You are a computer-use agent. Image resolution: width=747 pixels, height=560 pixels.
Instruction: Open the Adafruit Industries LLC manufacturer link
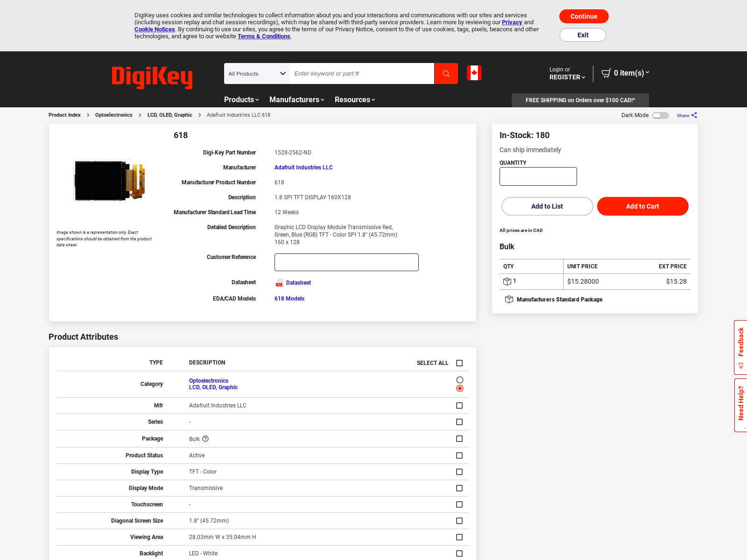tap(303, 168)
